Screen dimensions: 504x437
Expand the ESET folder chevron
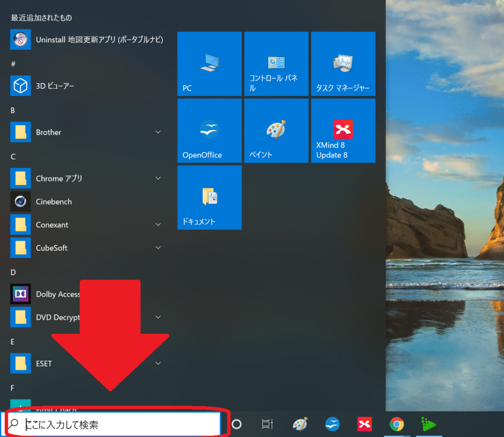pos(158,363)
